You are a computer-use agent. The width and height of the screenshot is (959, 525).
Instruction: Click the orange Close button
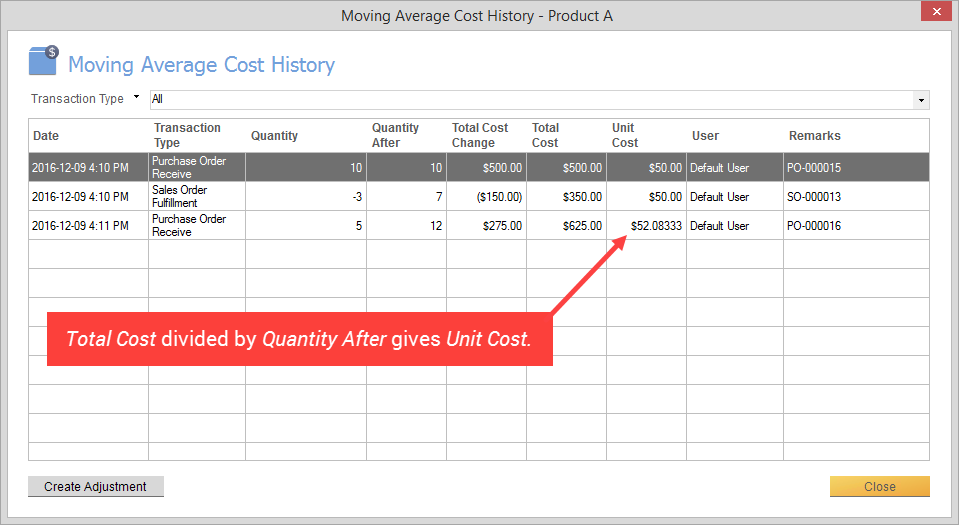tap(879, 486)
